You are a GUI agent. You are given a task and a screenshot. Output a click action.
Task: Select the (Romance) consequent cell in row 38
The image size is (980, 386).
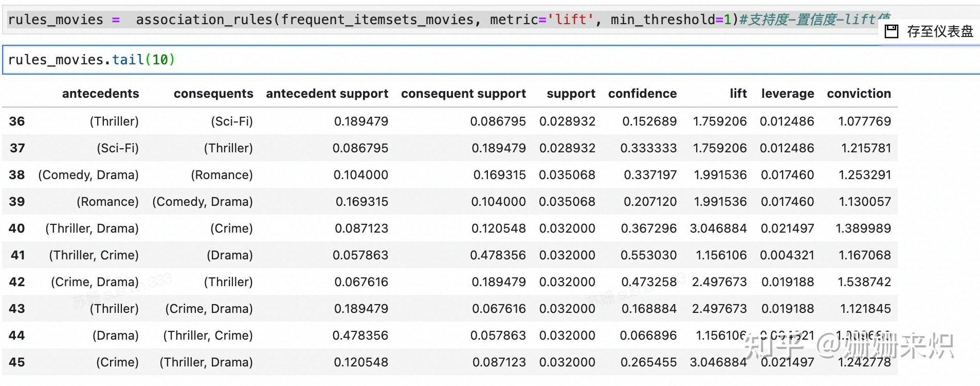coord(222,175)
